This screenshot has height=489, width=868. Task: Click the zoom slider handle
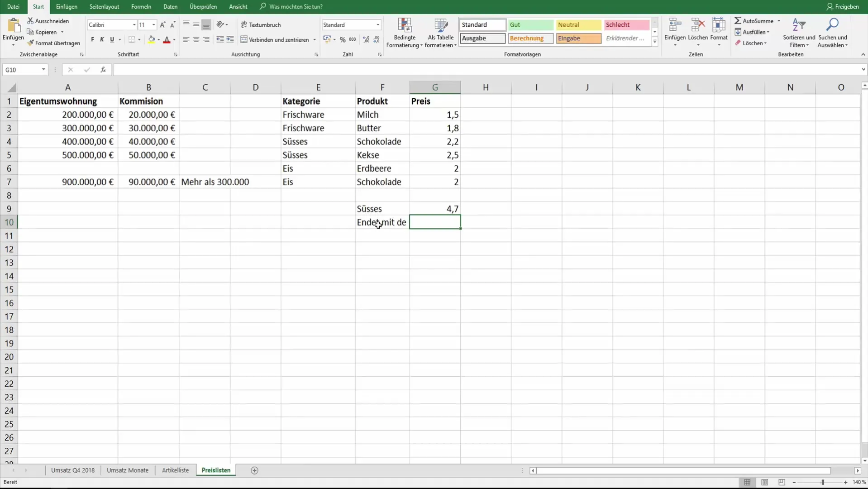click(x=822, y=482)
